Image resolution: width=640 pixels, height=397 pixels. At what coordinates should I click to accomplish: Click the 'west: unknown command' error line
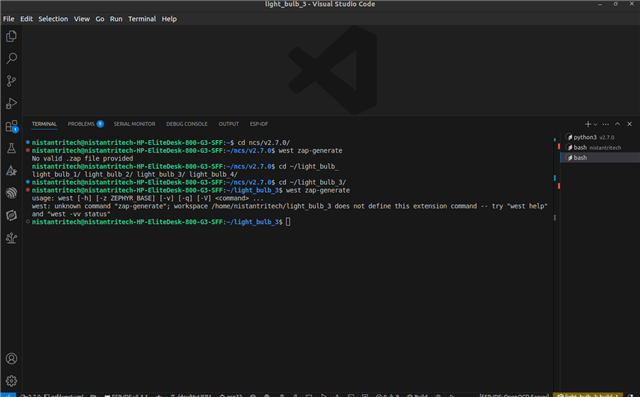tap(289, 206)
